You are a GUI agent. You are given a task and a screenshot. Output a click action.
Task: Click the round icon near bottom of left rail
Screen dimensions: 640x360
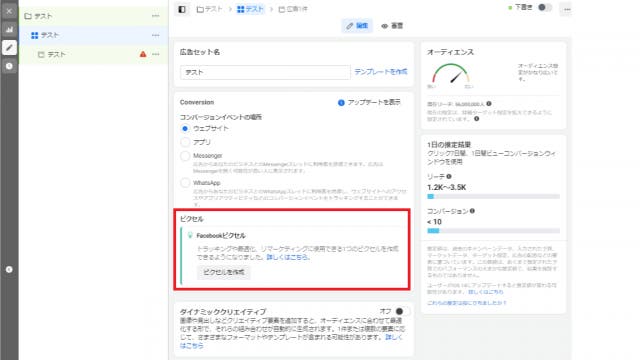pyautogui.click(x=9, y=269)
